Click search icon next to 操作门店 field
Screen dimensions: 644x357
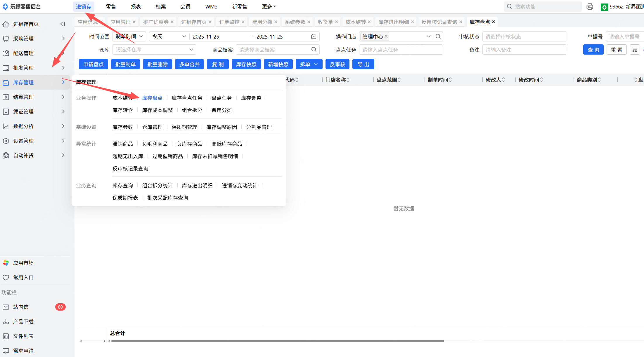(438, 36)
